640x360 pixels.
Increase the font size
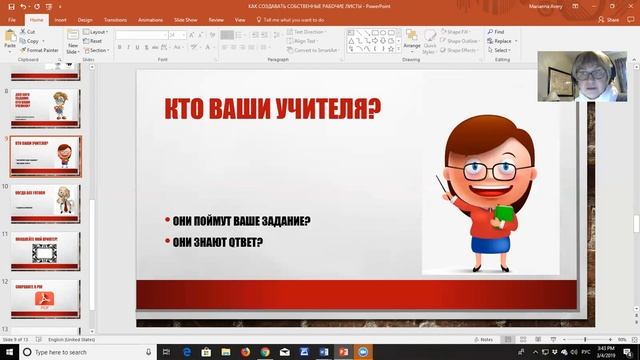(x=192, y=36)
